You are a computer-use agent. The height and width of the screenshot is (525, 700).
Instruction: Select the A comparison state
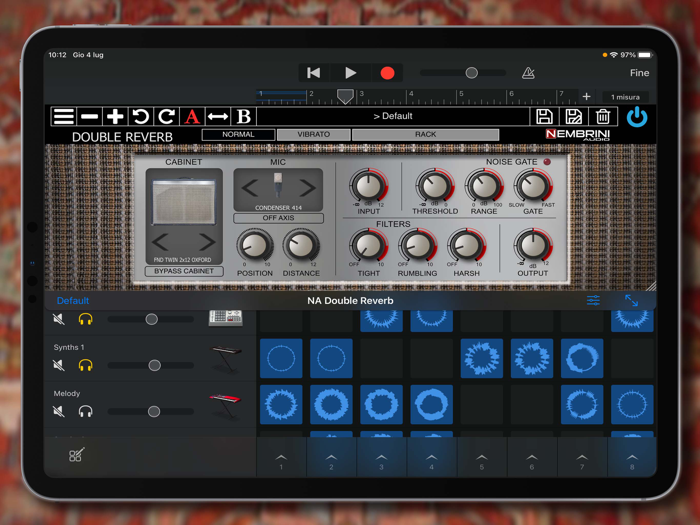(x=192, y=117)
